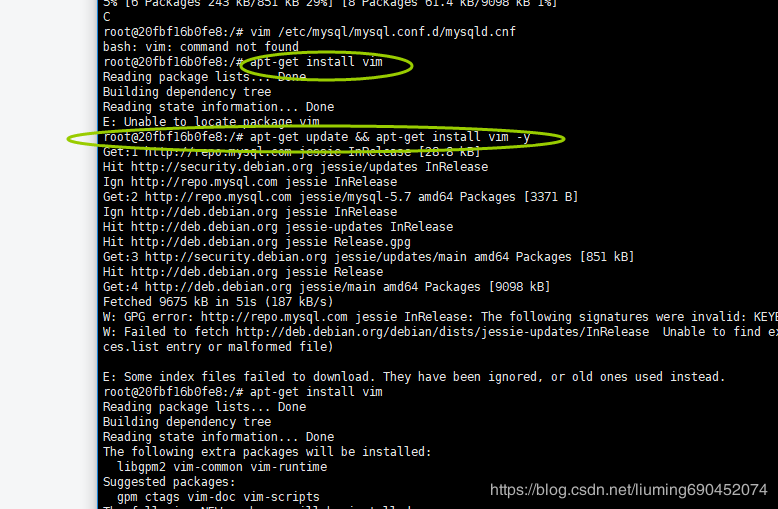
Task: Click the 'Hit http://deb.debian.org jessie-updates InRelease' line
Action: point(278,227)
